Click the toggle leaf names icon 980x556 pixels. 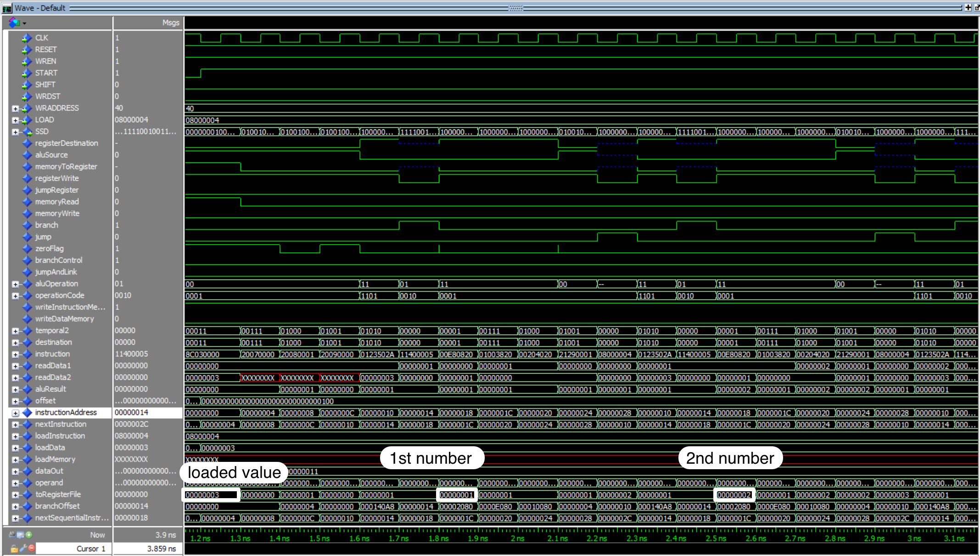[11, 535]
